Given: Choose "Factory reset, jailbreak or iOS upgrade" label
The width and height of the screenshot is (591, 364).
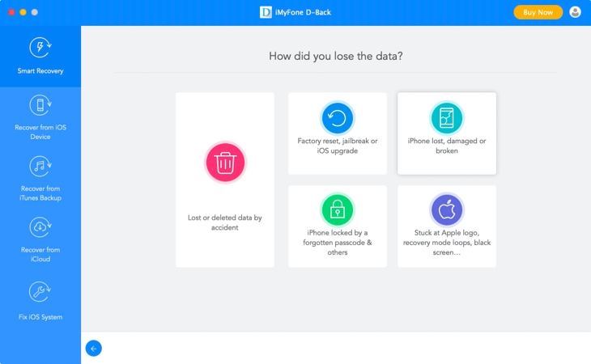Looking at the screenshot, I should pos(338,146).
